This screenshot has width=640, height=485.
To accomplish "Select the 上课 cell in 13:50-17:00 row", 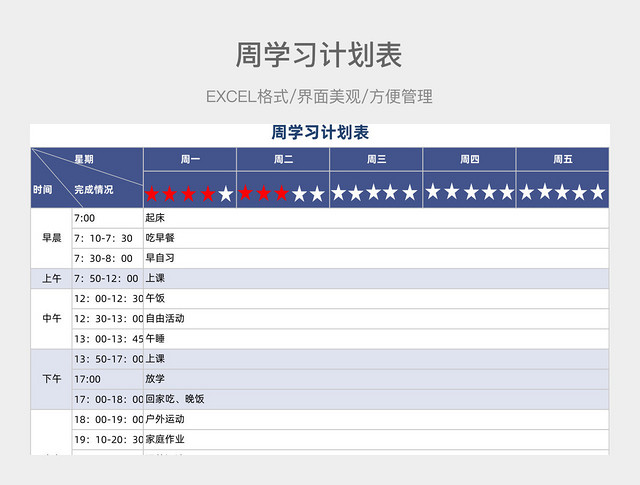I will coord(376,359).
